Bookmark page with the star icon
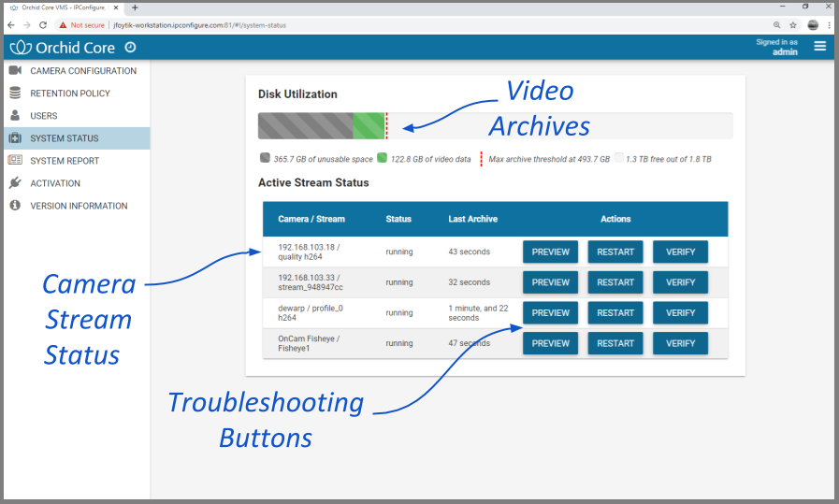Viewport: 839px width, 504px height. (x=793, y=25)
